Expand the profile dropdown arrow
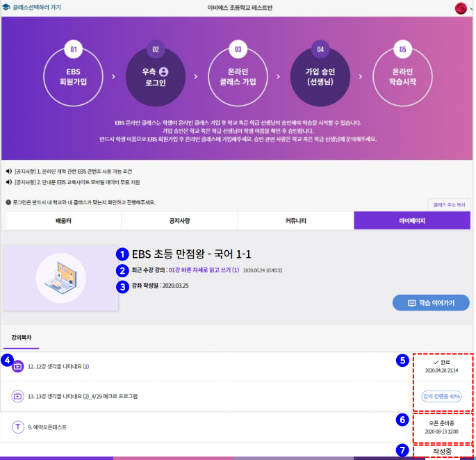 (x=471, y=8)
